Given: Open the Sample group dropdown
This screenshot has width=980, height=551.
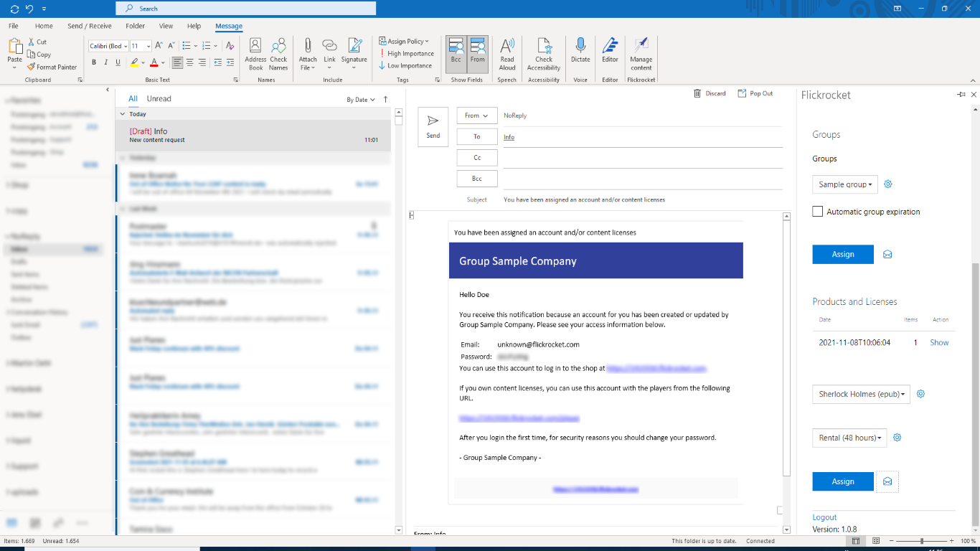Looking at the screenshot, I should pyautogui.click(x=845, y=184).
